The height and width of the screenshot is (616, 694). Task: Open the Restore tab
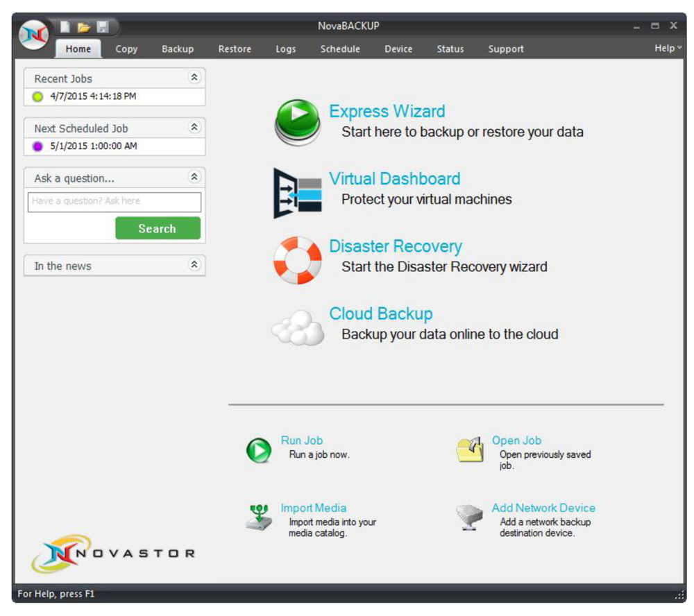pyautogui.click(x=235, y=49)
